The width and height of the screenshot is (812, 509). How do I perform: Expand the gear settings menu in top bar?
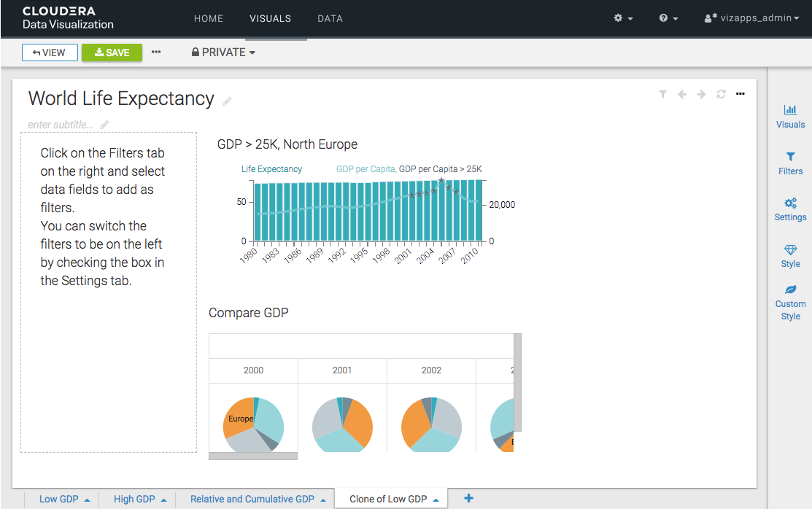point(623,18)
